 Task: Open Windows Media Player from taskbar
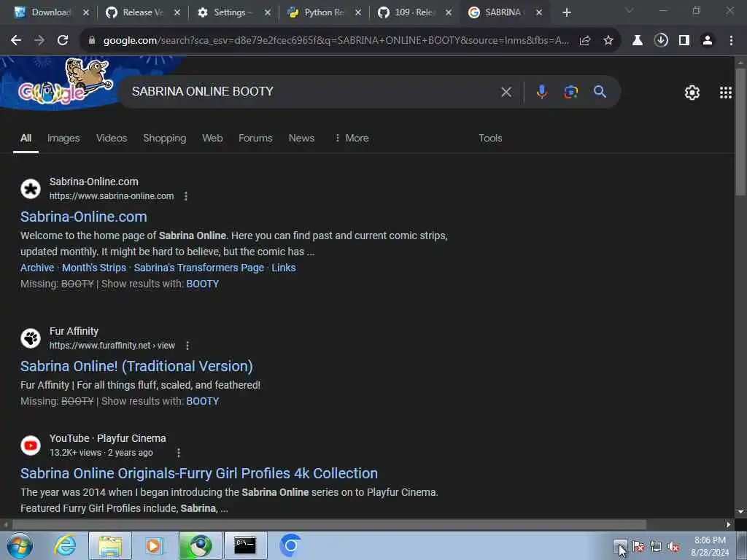tap(154, 545)
